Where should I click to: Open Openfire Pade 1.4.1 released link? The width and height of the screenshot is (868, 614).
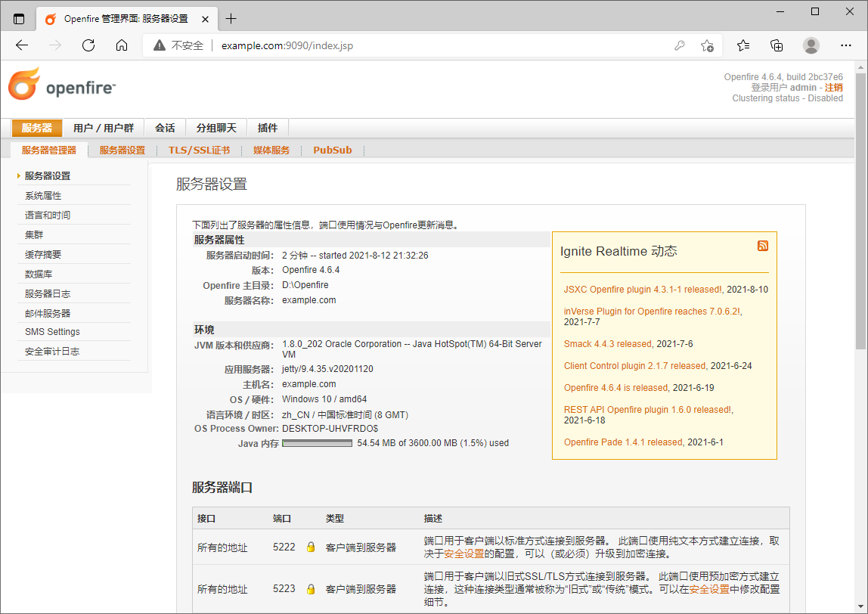pyautogui.click(x=623, y=442)
